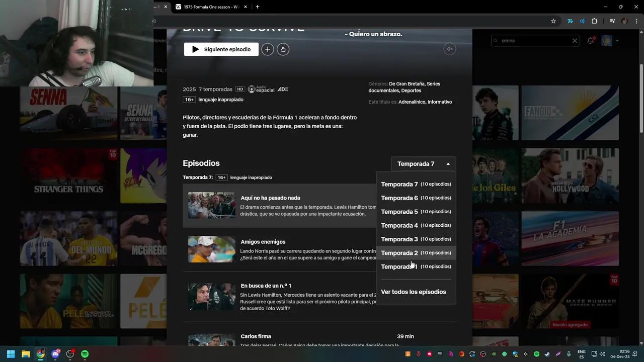
Task: Follow the Informativo tag link
Action: 440,102
